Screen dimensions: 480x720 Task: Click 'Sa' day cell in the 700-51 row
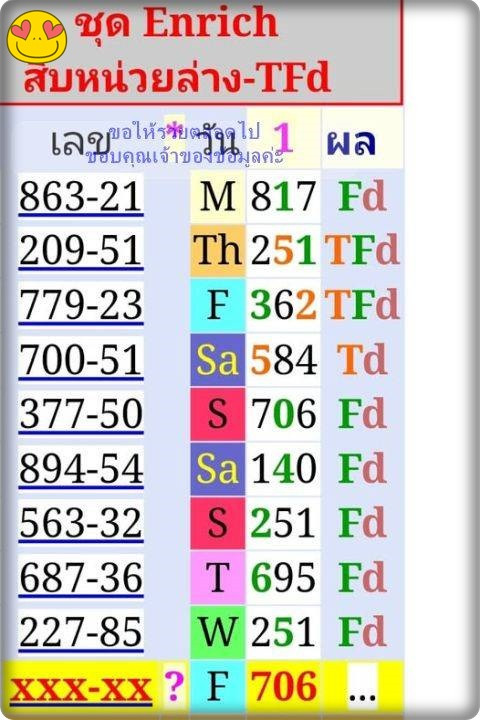pyautogui.click(x=218, y=360)
